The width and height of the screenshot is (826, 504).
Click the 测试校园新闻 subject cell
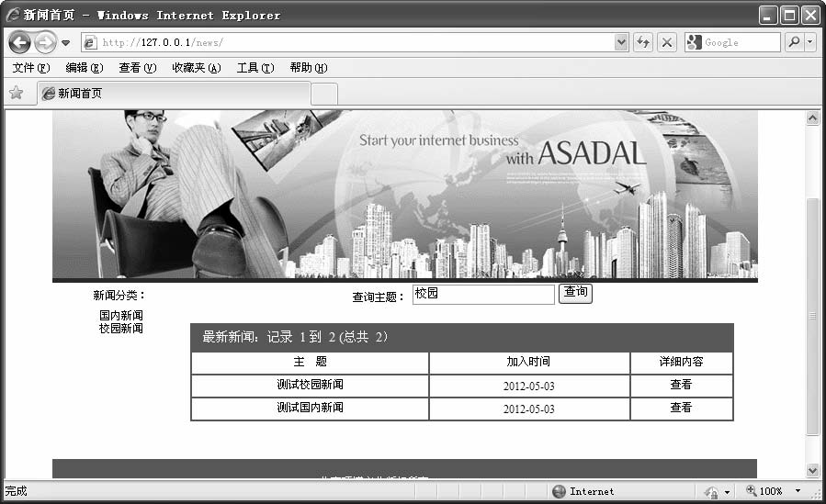pos(310,385)
